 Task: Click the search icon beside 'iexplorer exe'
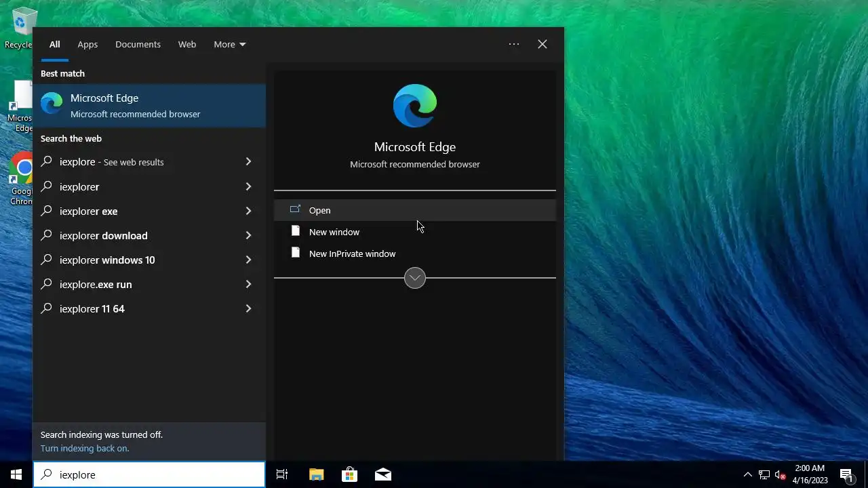click(x=46, y=211)
